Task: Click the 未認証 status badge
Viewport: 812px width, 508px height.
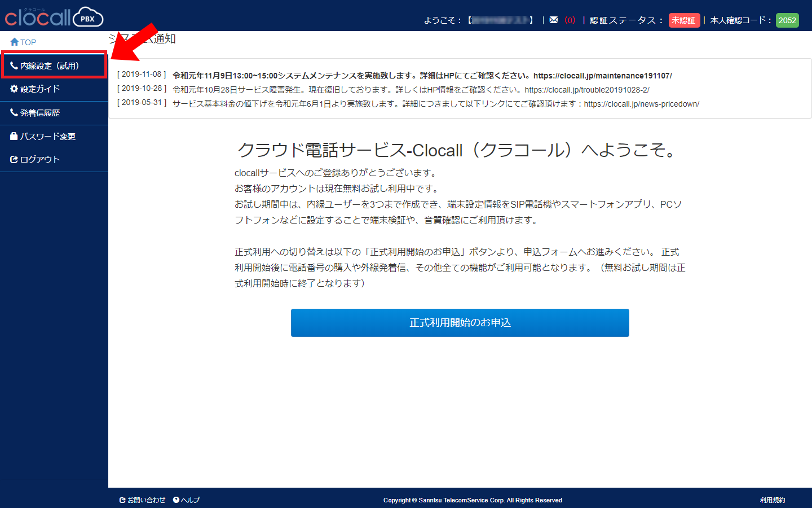Action: point(684,20)
